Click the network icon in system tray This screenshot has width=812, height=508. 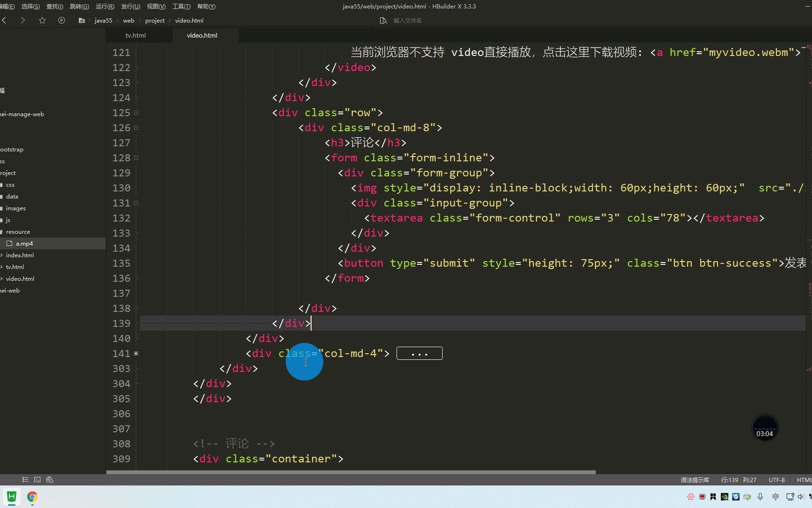click(790, 497)
